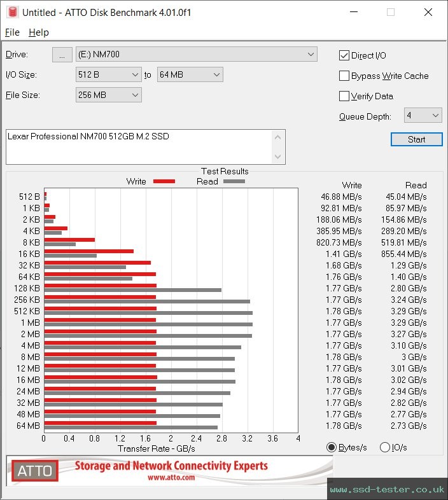Click the 16 KB read value 855.44 MB/s
The height and width of the screenshot is (500, 448).
403,254
